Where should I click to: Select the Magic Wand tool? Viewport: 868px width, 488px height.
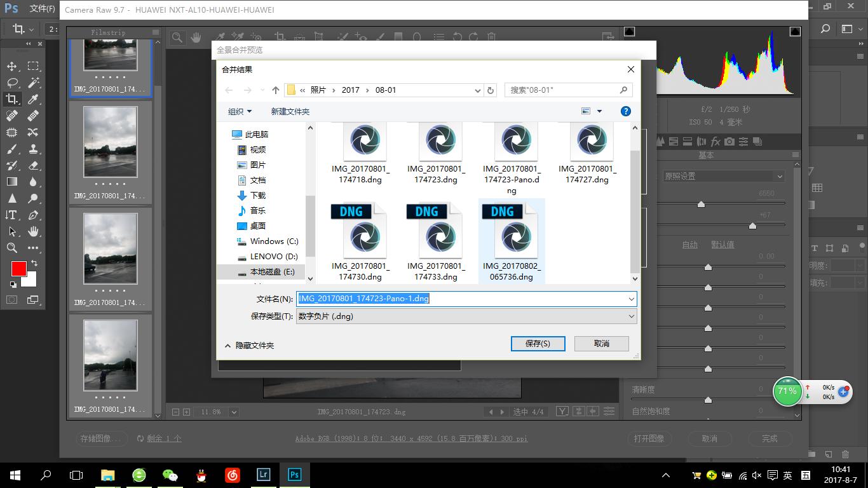pyautogui.click(x=33, y=83)
